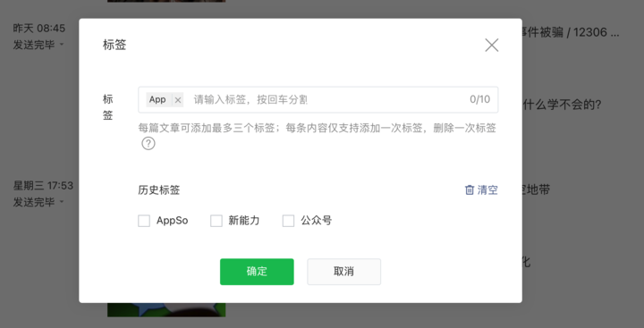Image resolution: width=644 pixels, height=328 pixels.
Task: Select the green article thumbnail below the dialog
Action: point(166,310)
